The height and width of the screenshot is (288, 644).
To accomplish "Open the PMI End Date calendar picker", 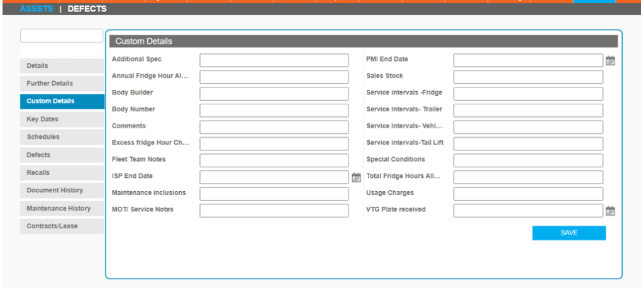I will pyautogui.click(x=609, y=60).
